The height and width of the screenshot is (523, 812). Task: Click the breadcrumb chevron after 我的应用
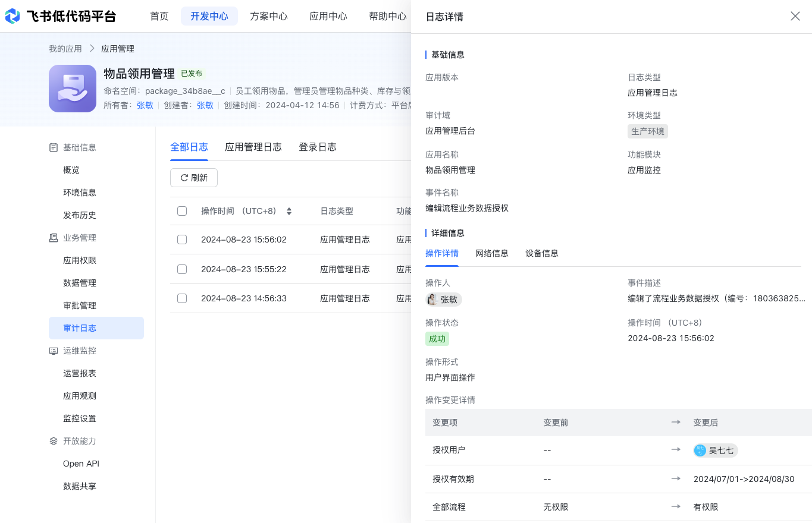tap(92, 48)
